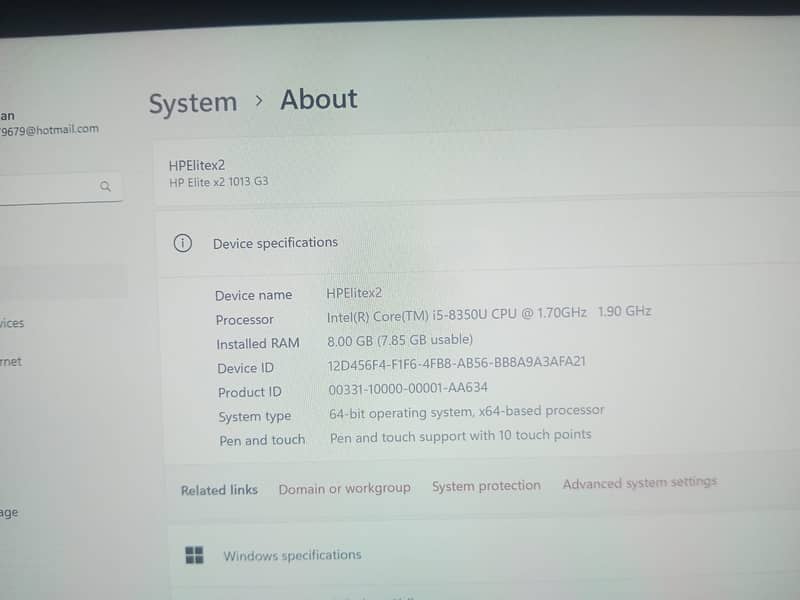
Task: Click the Device ID label
Action: click(245, 368)
